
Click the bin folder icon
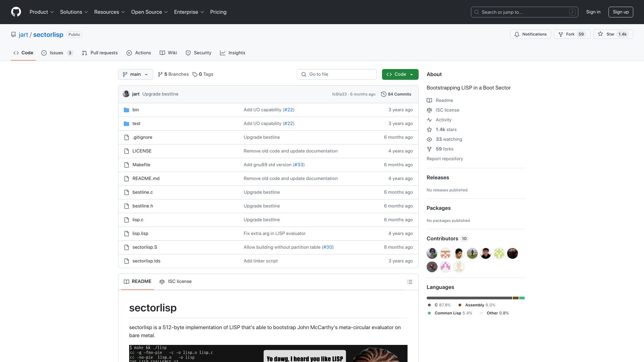tap(126, 110)
